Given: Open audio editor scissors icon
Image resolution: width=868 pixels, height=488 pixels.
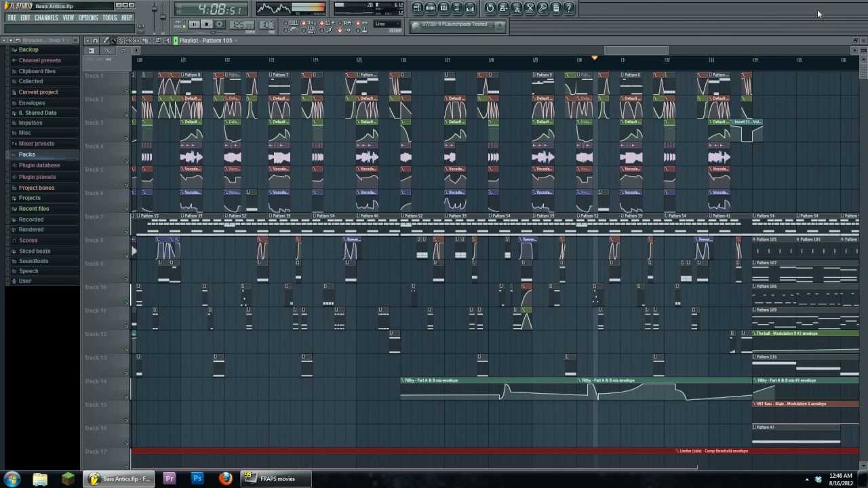Looking at the screenshot, I should tap(530, 8).
